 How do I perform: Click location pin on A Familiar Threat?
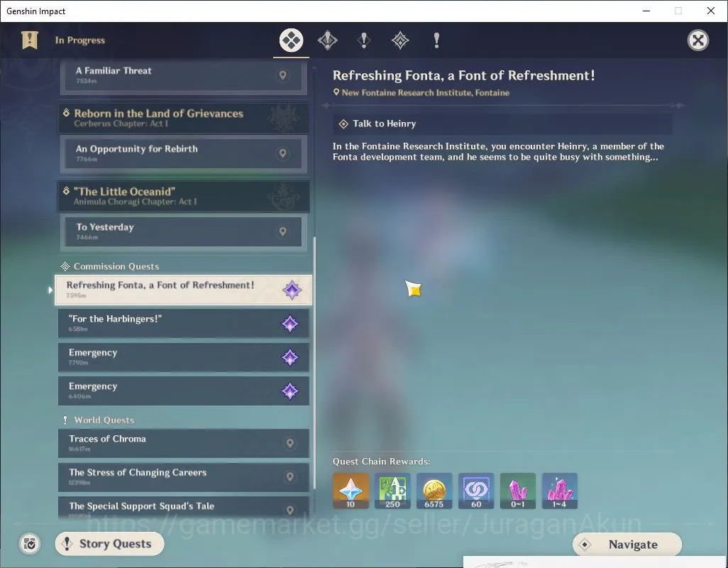click(282, 75)
